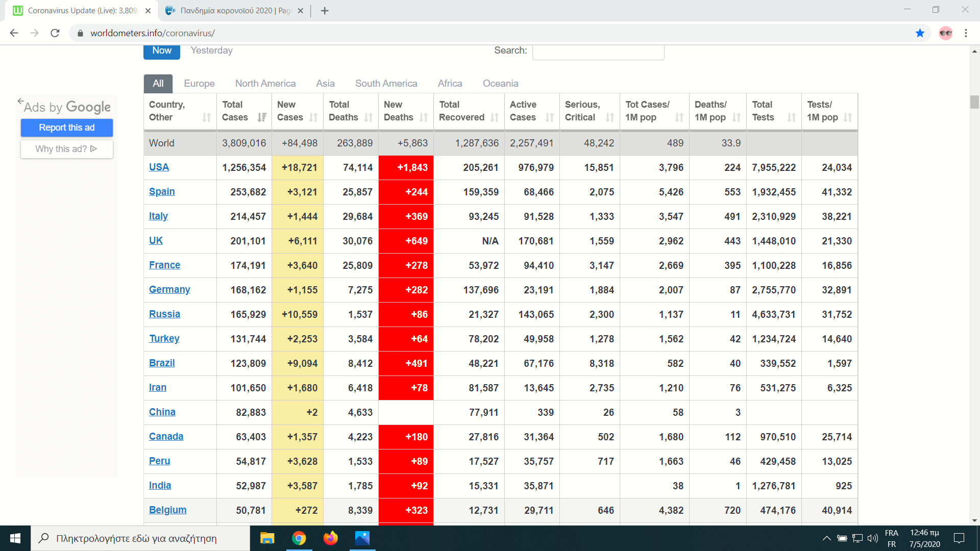Viewport: 980px width, 551px height.
Task: Sort by the New Deaths column arrows
Action: (x=424, y=117)
